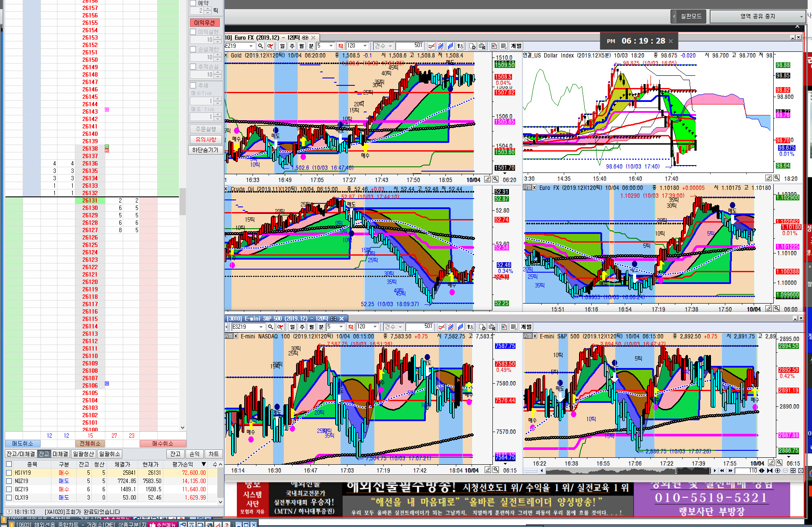Screen dimensions: 812x527
Task: Switch to the 잔고 tab beside 잔고/미체결
Action: [x=44, y=454]
